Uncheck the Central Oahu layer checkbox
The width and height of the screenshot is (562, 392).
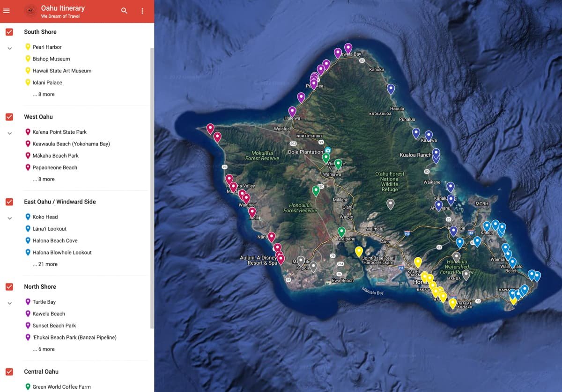(x=9, y=372)
